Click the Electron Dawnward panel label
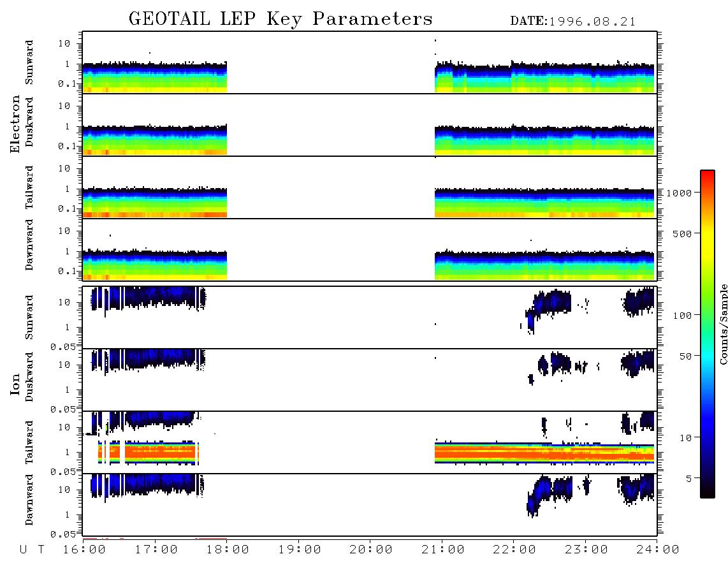728x561 pixels. (29, 245)
